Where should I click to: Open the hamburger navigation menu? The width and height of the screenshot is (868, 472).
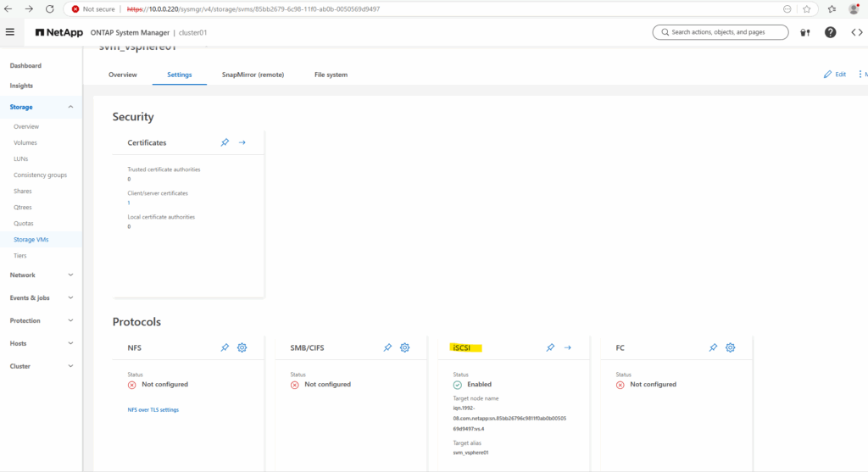[10, 32]
